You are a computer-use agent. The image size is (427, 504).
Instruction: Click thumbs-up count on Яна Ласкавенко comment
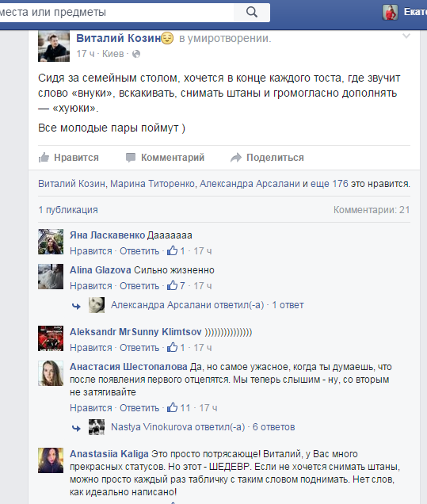click(176, 250)
